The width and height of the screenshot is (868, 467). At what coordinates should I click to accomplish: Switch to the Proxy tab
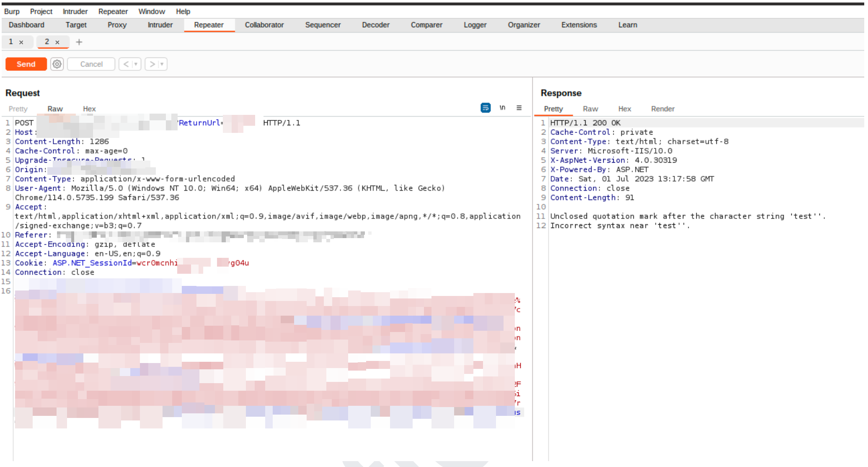[x=117, y=25]
